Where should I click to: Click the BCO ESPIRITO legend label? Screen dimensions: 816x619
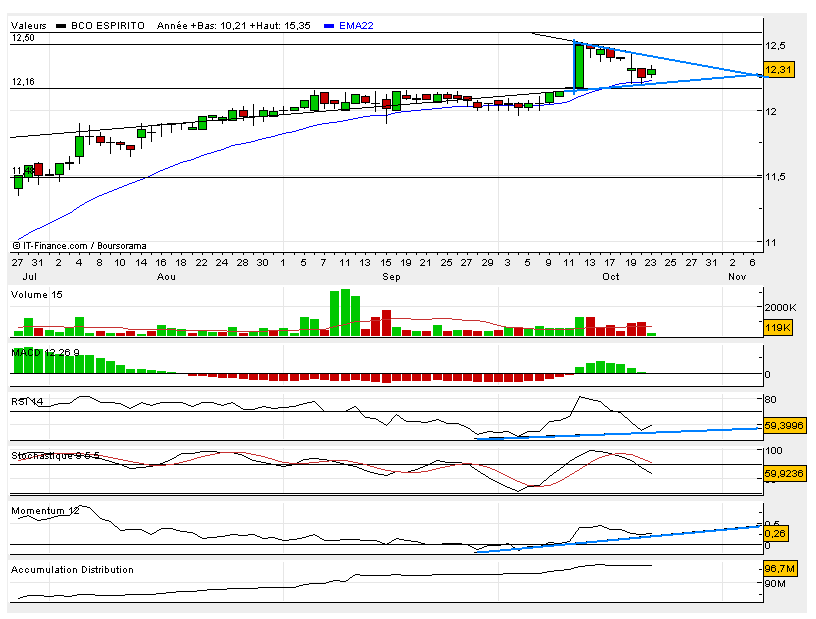coord(108,26)
